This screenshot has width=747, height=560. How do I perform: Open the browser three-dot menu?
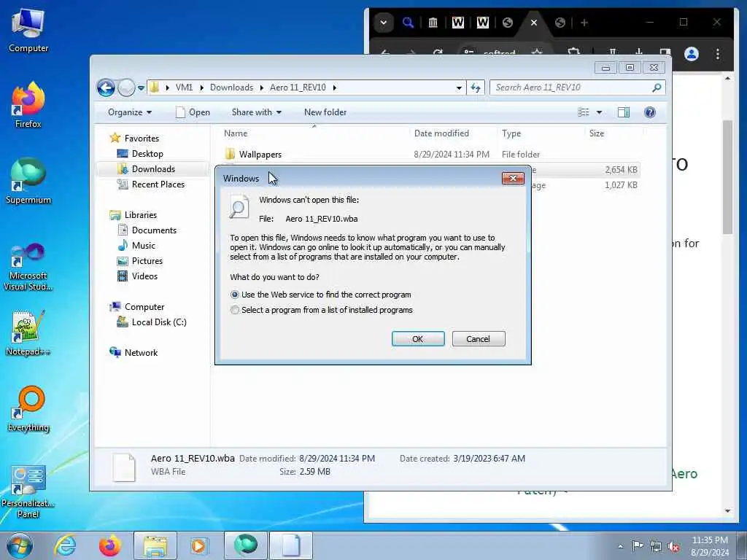click(718, 54)
